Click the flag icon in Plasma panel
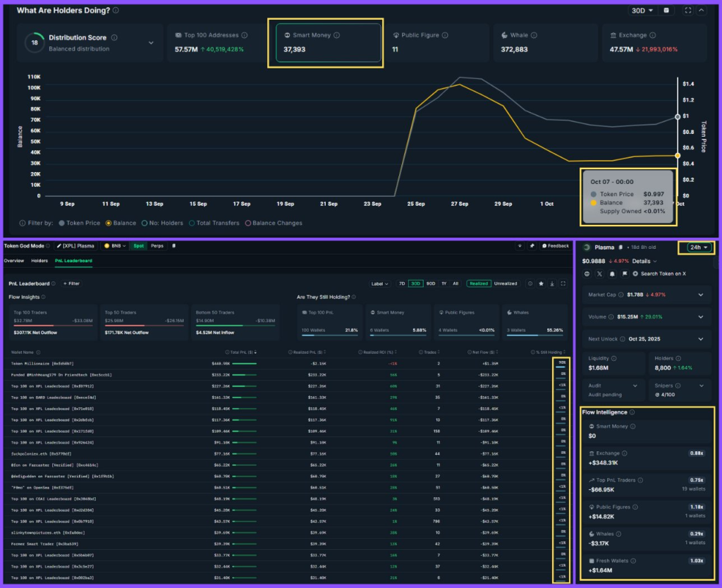The width and height of the screenshot is (722, 588). pyautogui.click(x=623, y=274)
